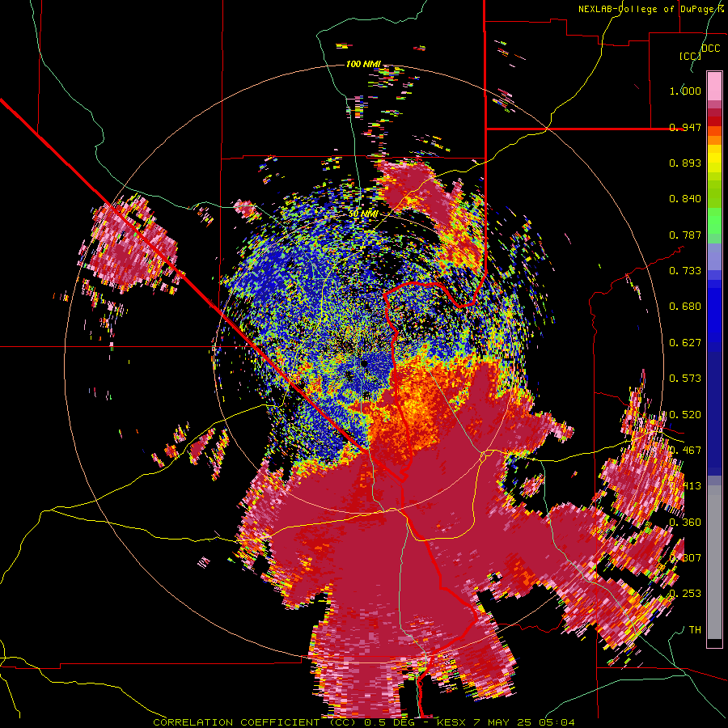The height and width of the screenshot is (728, 728).
Task: Click the 0.893 legend value
Action: pos(685,163)
